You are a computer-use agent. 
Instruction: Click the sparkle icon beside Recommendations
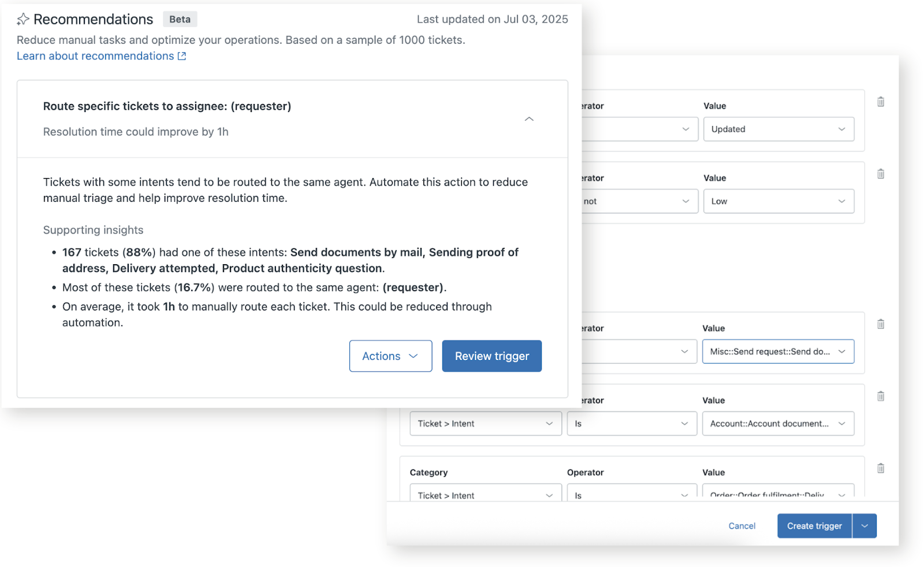[23, 20]
